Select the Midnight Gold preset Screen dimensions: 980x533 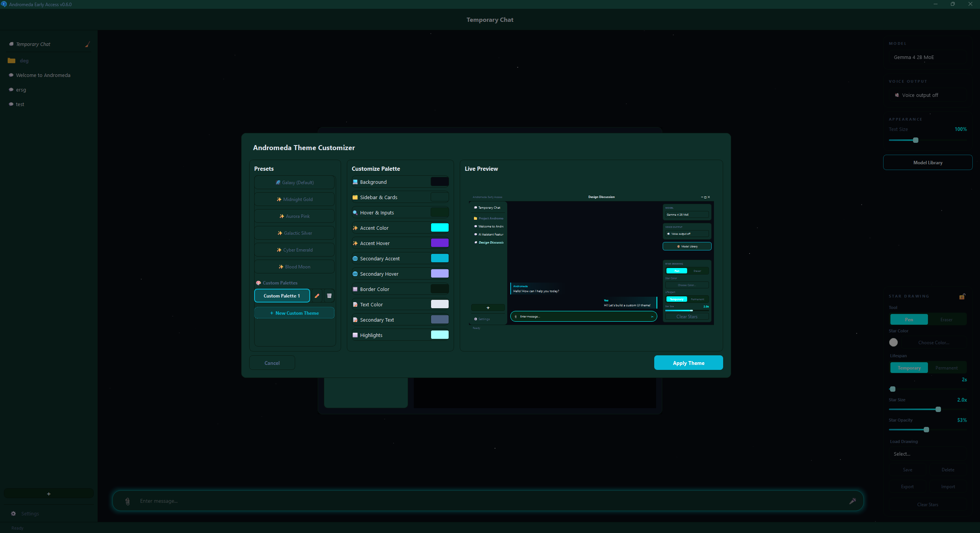point(294,199)
